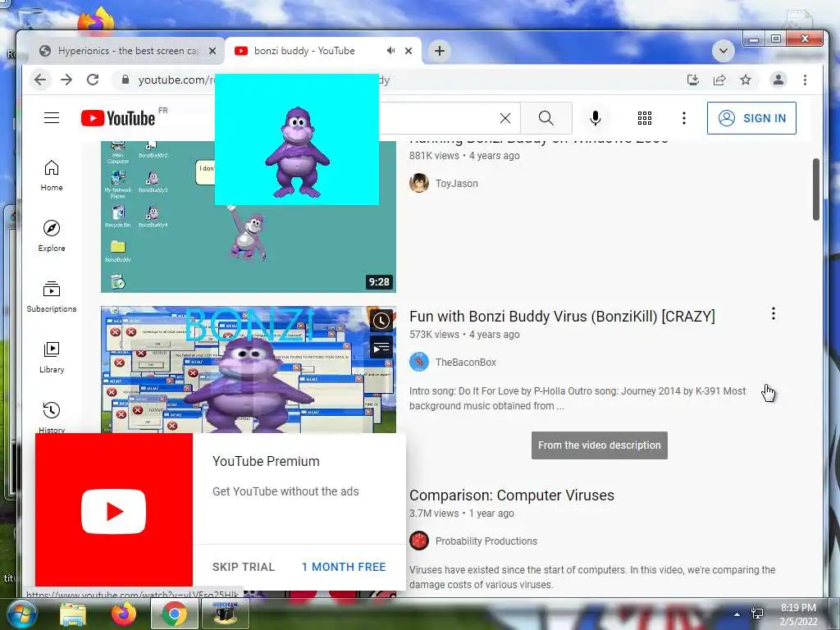Choose 1 MONTH FREE offer

(344, 567)
